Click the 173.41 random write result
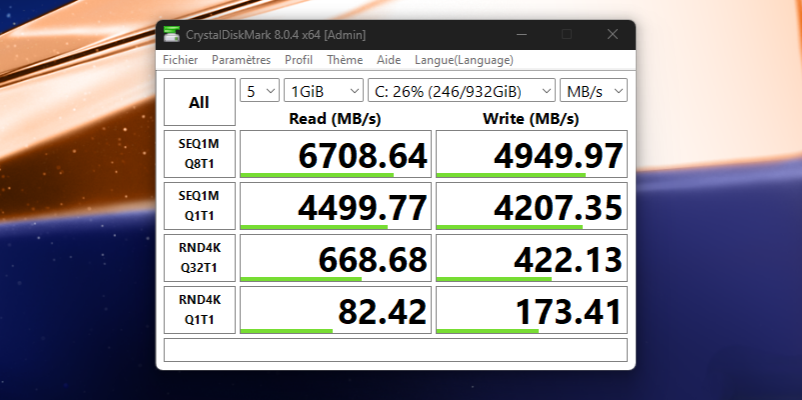 [x=531, y=310]
